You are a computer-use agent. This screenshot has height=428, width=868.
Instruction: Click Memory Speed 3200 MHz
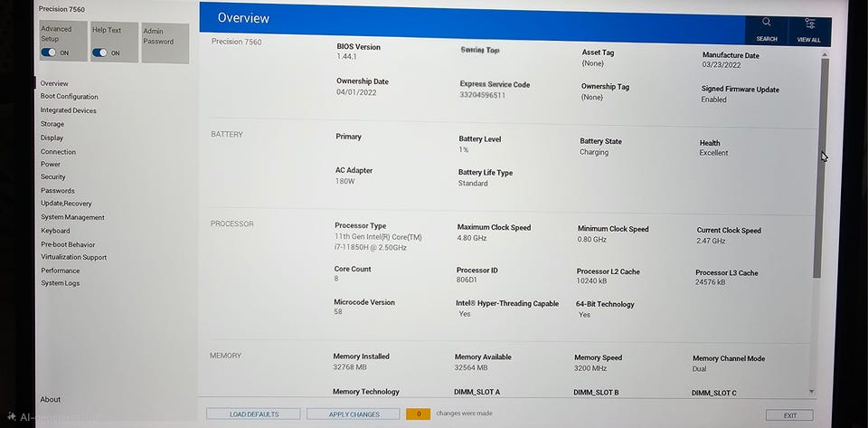[590, 368]
